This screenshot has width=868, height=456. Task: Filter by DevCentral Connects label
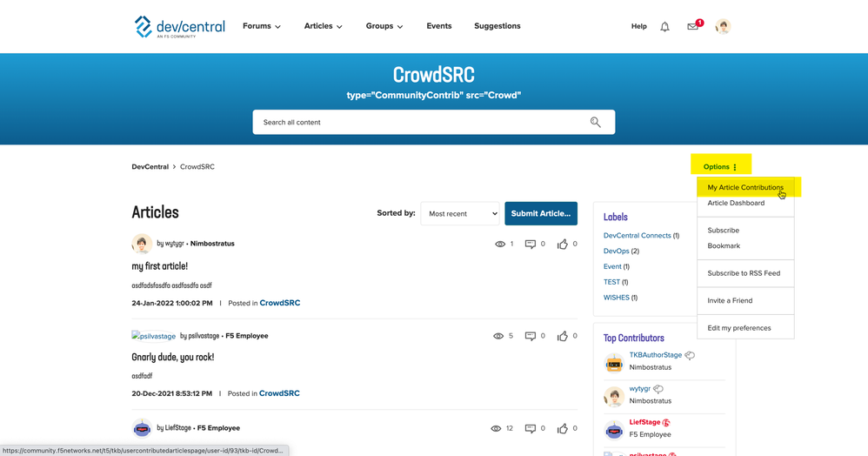(x=638, y=236)
